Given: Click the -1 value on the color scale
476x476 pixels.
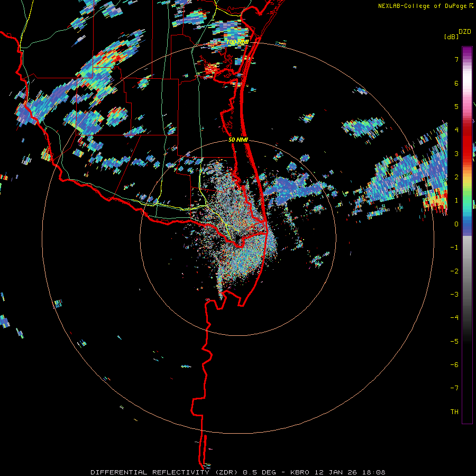Looking at the screenshot, I should point(454,248).
